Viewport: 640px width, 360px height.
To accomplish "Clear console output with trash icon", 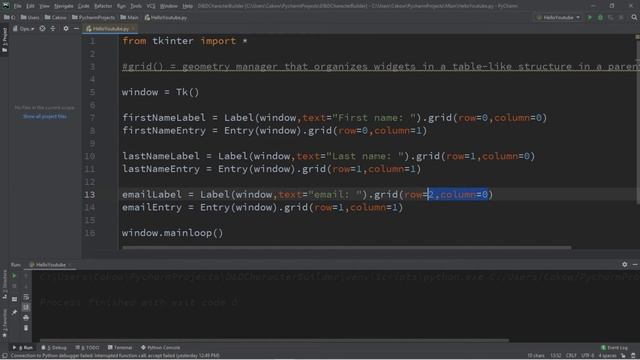I will 26,328.
